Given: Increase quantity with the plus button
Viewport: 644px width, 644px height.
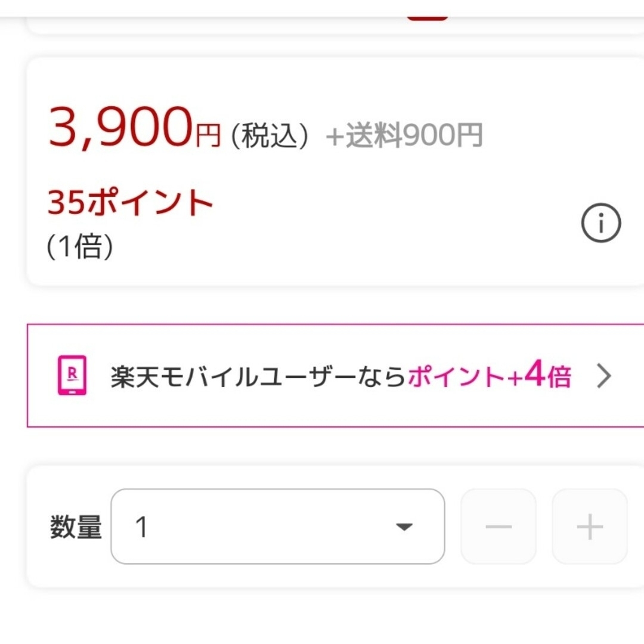Looking at the screenshot, I should (x=590, y=526).
